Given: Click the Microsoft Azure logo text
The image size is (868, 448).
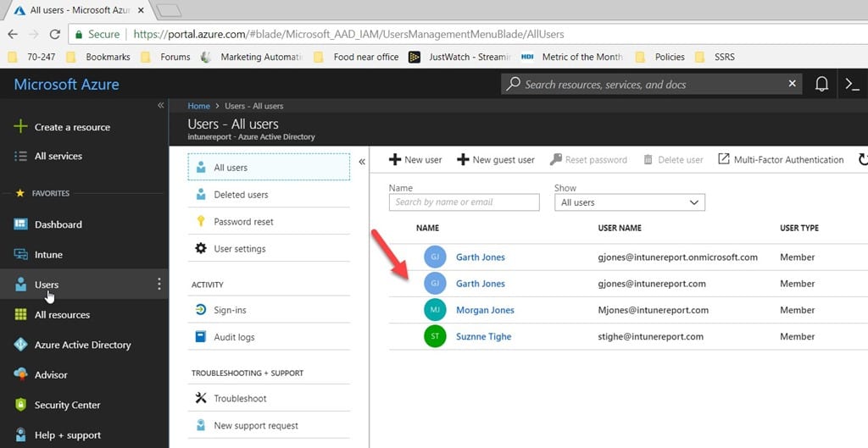Looking at the screenshot, I should click(66, 84).
